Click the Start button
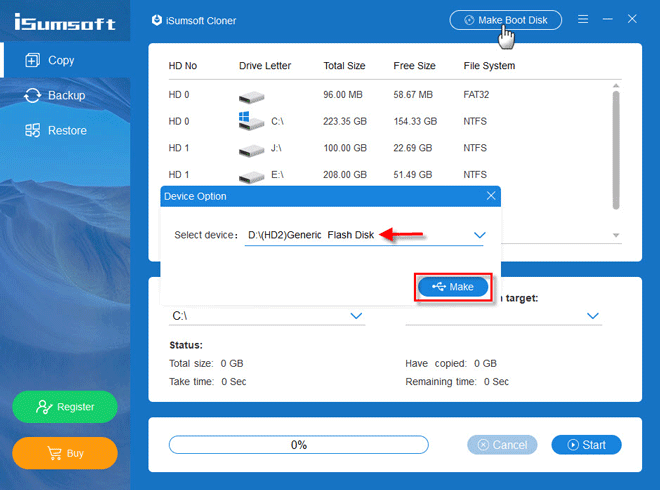This screenshot has height=490, width=660. (x=586, y=445)
